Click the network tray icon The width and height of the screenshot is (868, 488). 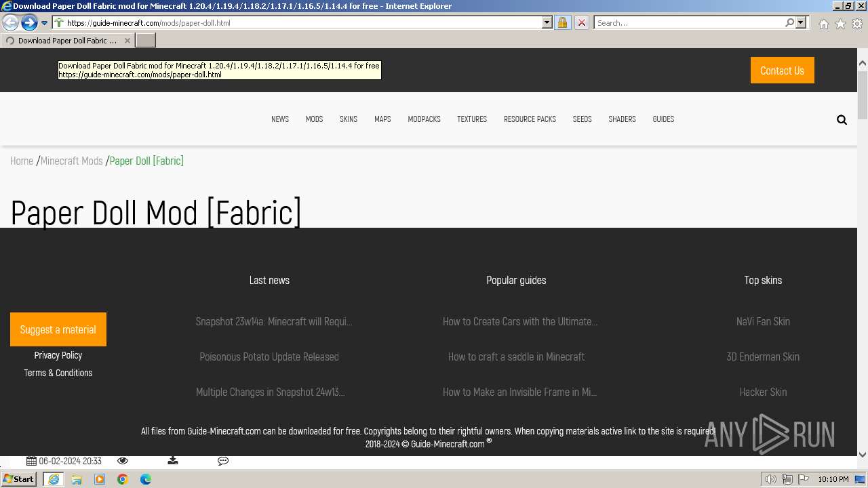[787, 479]
